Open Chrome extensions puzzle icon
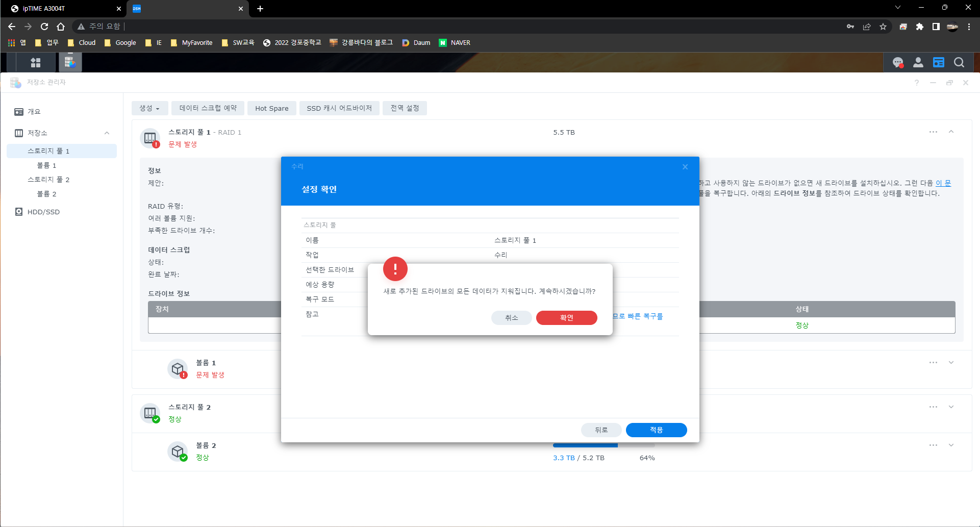 click(920, 27)
